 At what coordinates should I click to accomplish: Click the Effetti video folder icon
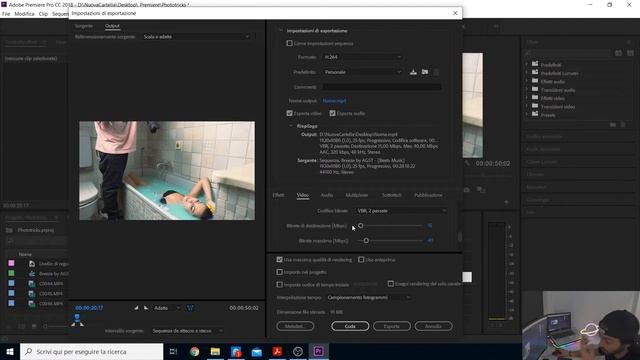point(535,98)
